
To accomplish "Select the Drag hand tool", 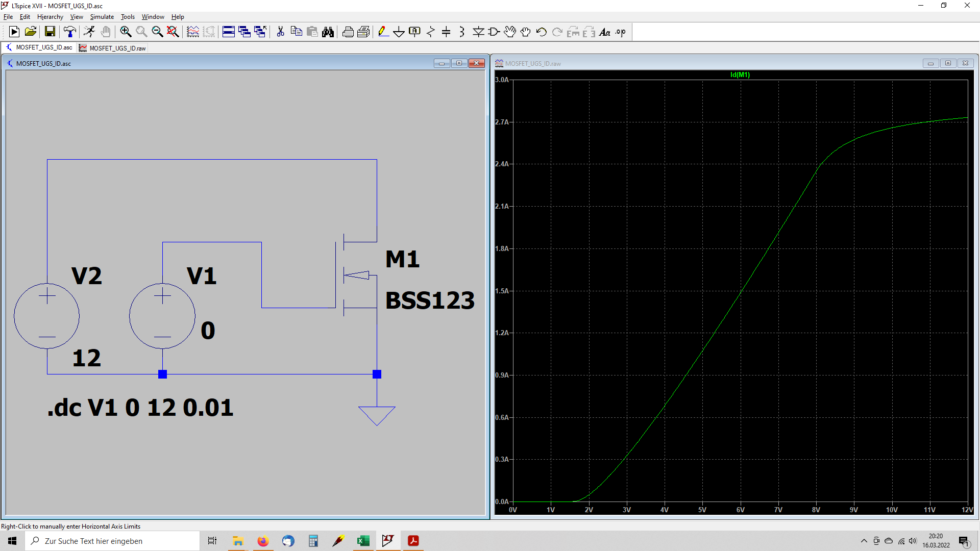I will click(525, 32).
